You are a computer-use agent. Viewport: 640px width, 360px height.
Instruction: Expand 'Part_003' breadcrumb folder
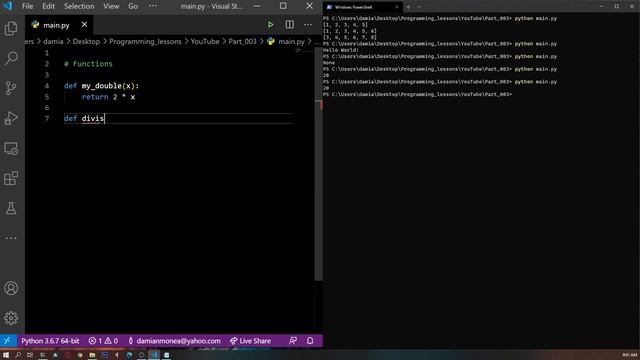click(x=242, y=42)
